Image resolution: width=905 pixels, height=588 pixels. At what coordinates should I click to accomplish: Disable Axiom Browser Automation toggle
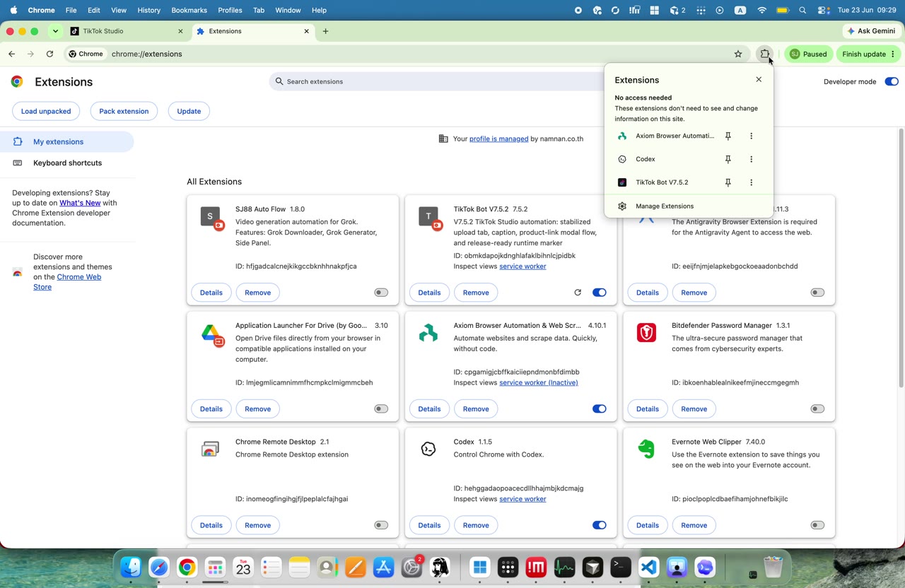coord(600,408)
